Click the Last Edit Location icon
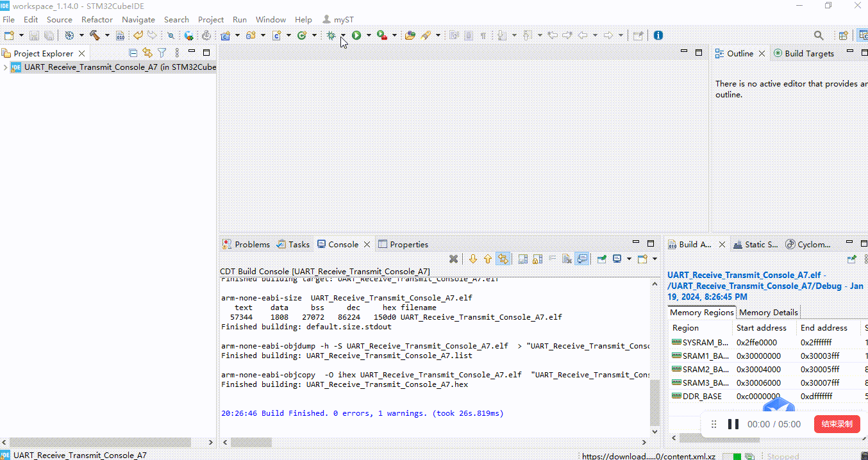 pyautogui.click(x=552, y=35)
